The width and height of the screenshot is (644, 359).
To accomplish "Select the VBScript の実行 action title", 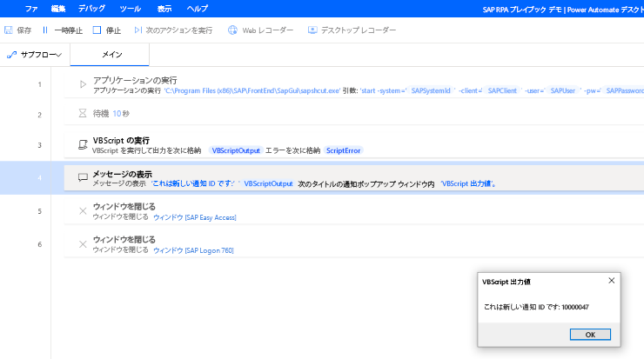I will [121, 141].
